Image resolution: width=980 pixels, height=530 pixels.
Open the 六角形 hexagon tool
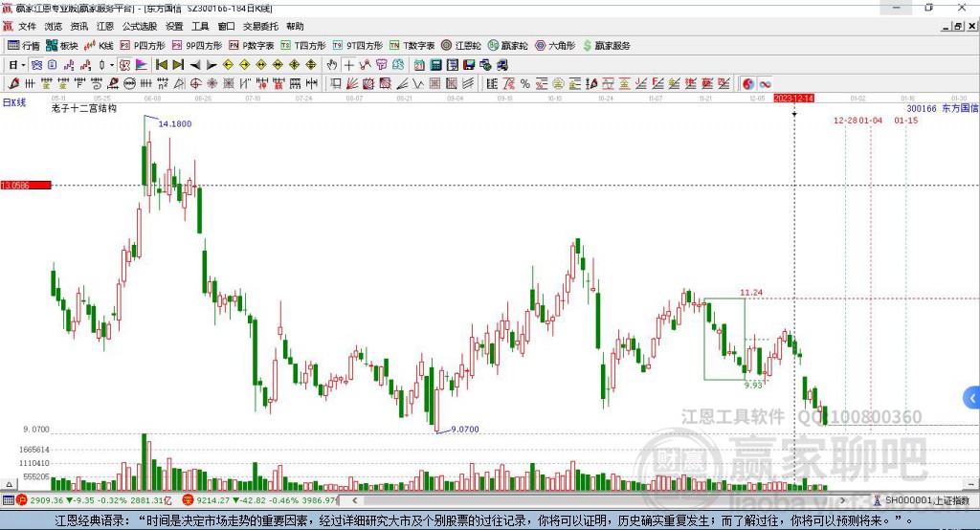tap(554, 45)
